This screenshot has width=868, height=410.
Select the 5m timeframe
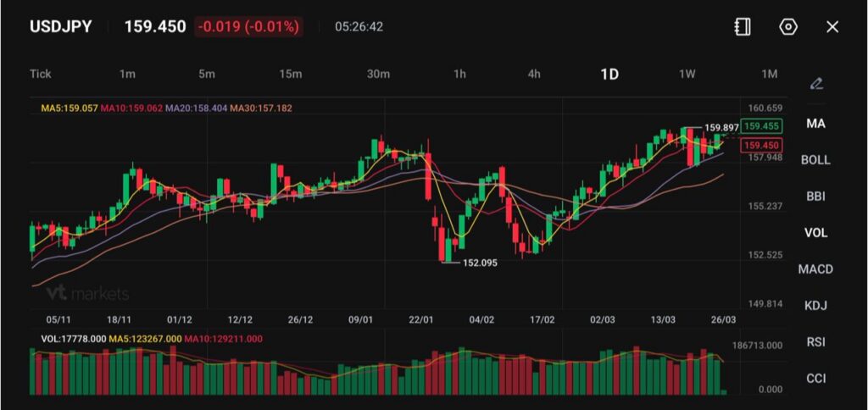207,74
